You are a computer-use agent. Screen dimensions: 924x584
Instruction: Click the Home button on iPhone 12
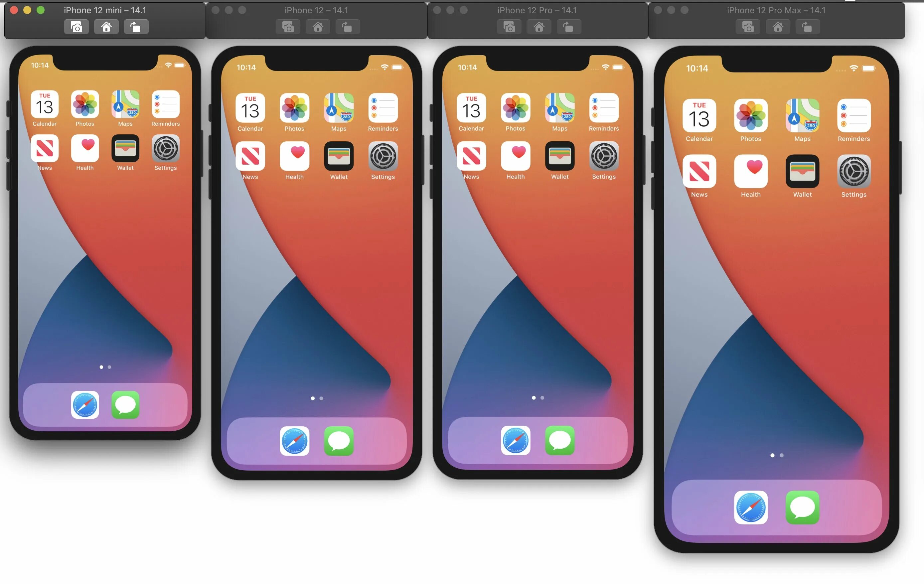pos(318,27)
